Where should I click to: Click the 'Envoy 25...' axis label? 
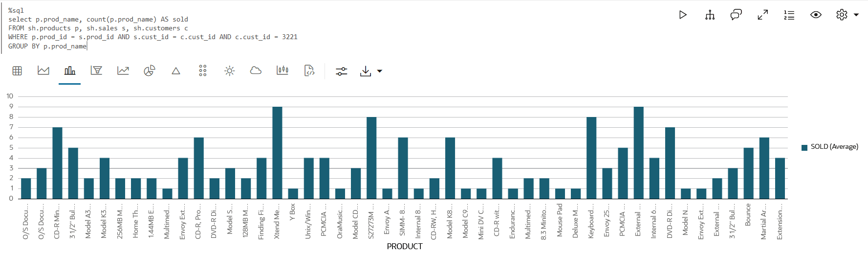[x=607, y=221]
